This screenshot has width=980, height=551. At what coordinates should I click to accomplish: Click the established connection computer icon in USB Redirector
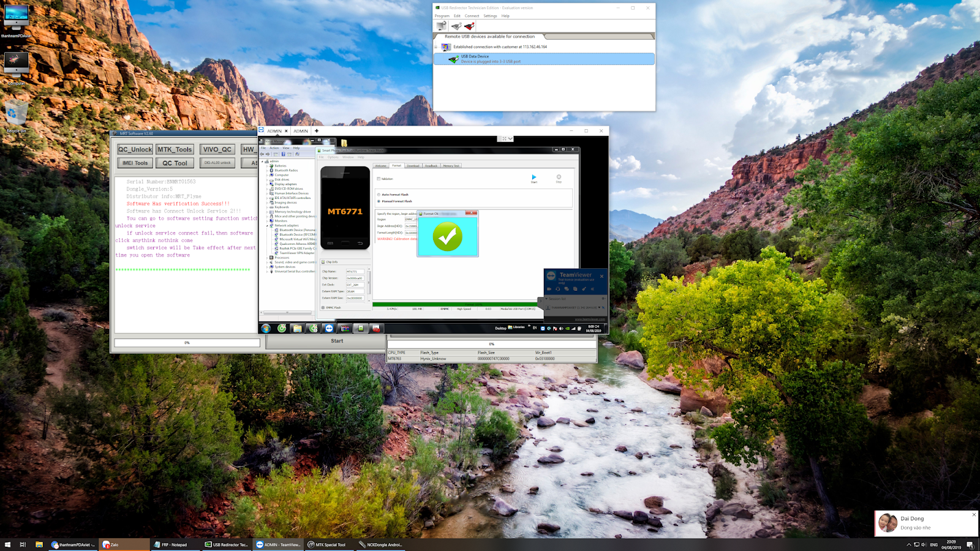(446, 47)
